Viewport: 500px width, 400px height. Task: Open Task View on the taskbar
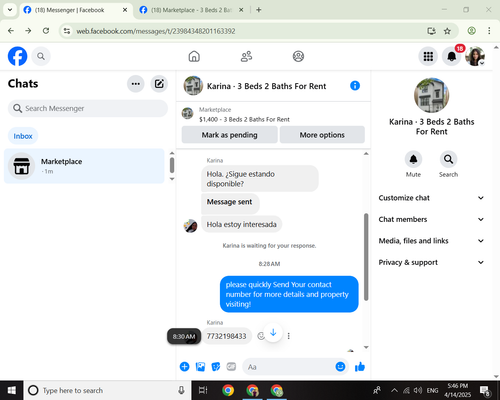[x=203, y=390]
